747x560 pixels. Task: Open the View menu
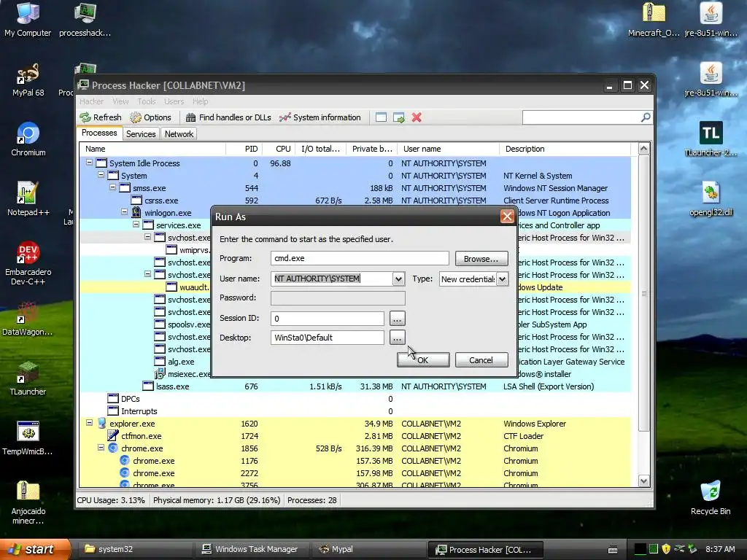coord(120,101)
